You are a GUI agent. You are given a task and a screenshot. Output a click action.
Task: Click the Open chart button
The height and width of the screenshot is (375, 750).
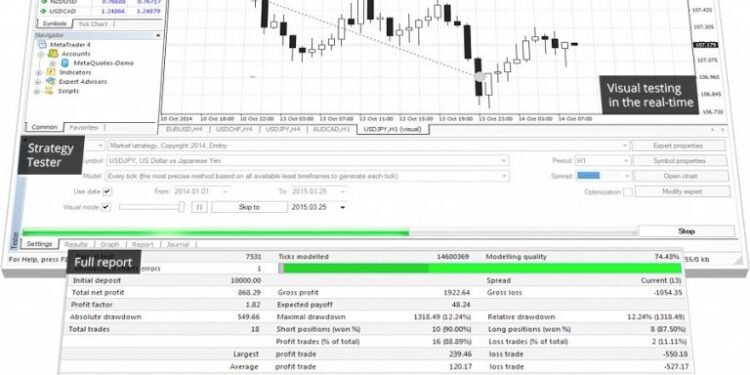(681, 176)
